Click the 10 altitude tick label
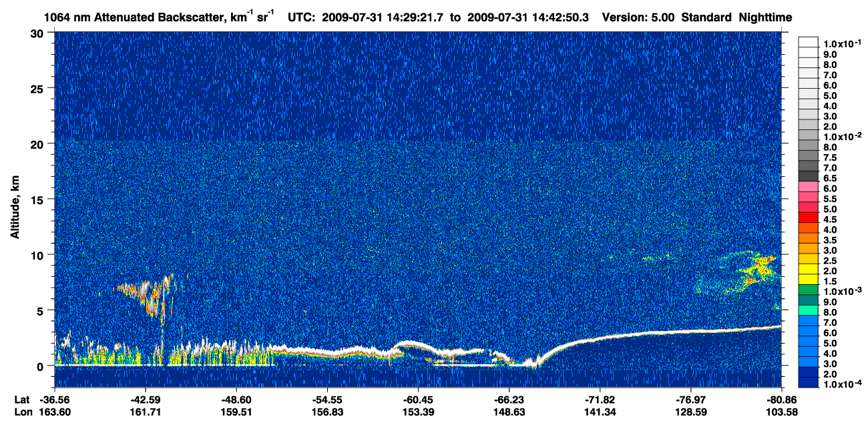This screenshot has width=868, height=445. (38, 255)
